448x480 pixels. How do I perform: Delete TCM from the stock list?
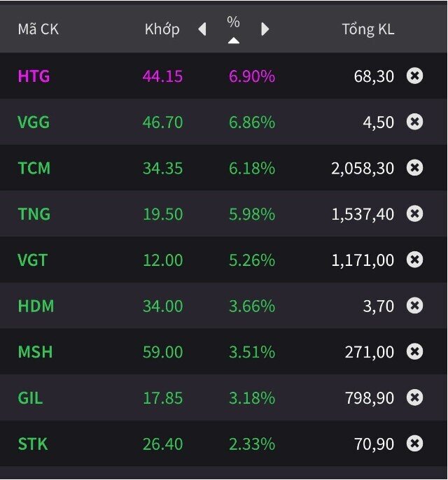tap(414, 168)
